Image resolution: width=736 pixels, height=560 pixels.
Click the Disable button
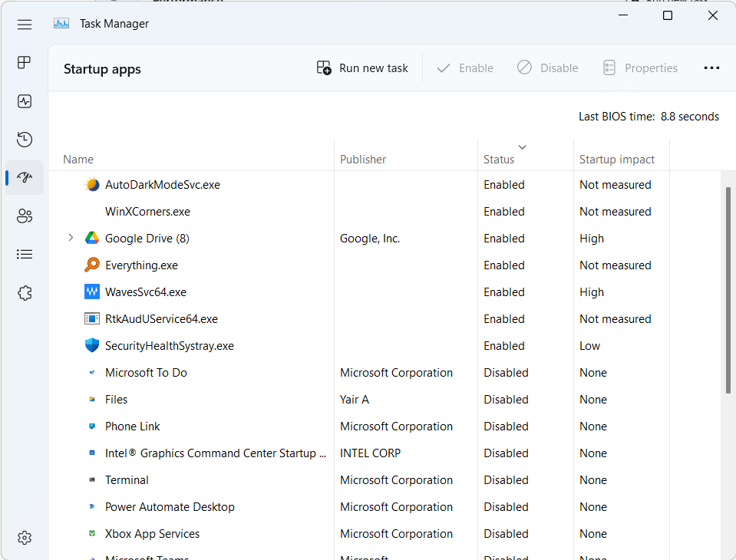[x=548, y=68]
